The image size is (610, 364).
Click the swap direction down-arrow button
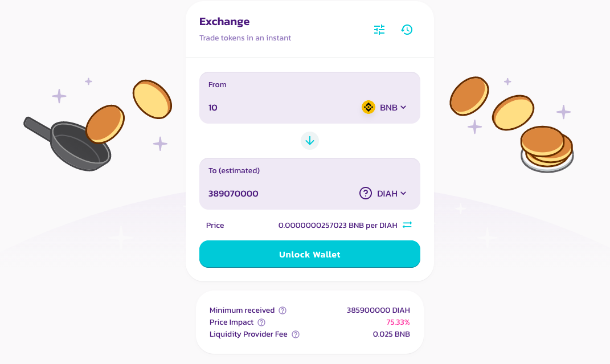[x=310, y=141]
